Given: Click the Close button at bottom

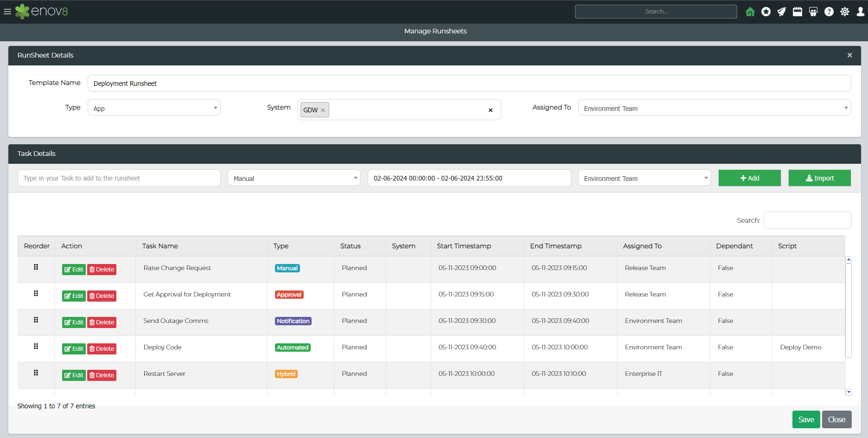Looking at the screenshot, I should [837, 419].
